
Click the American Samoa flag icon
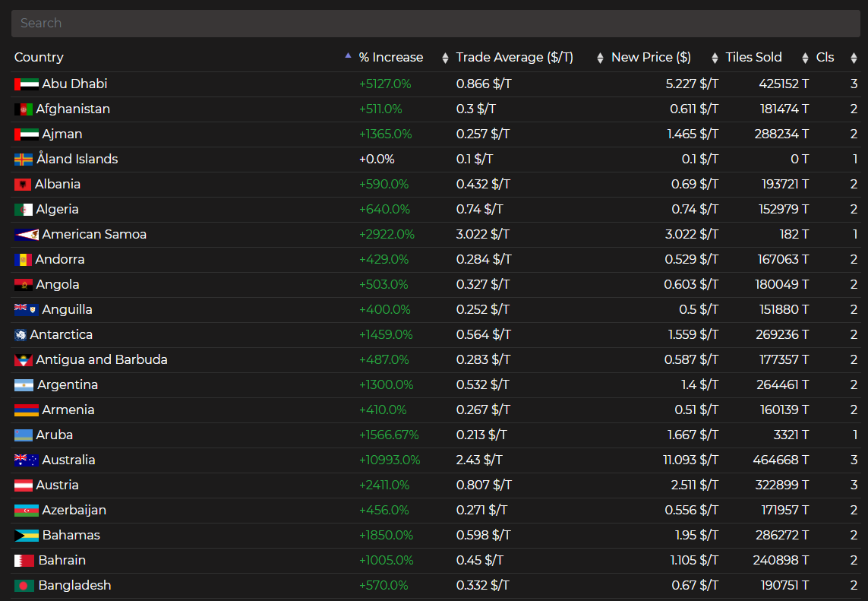pos(27,234)
